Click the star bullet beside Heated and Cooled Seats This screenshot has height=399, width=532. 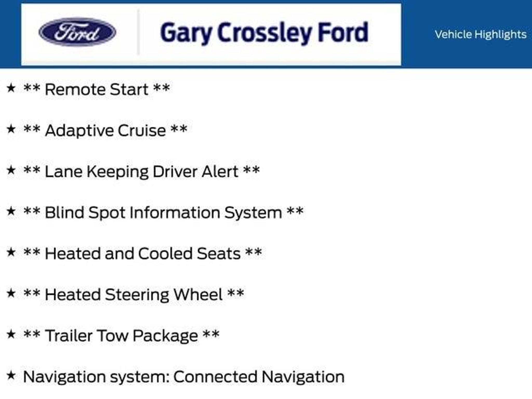point(11,252)
